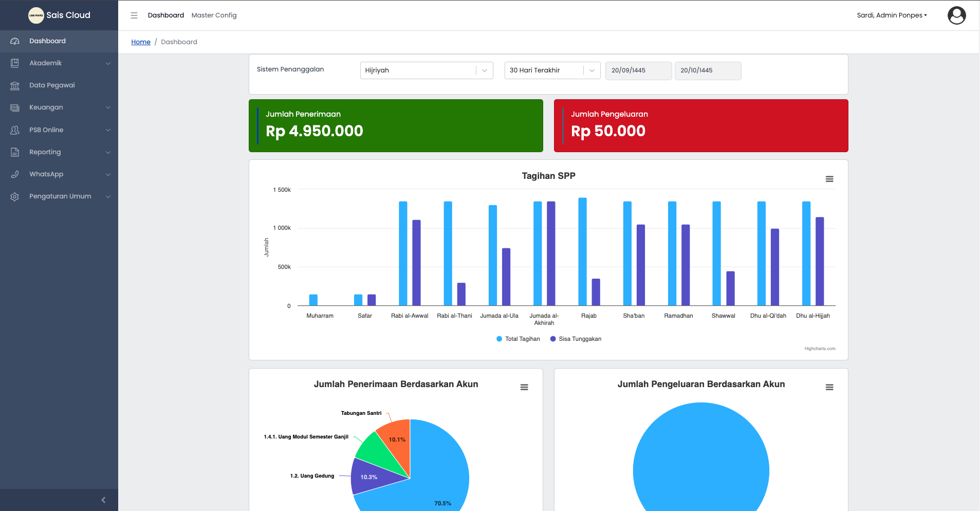Expand the Keuangan menu chevron
980x511 pixels.
point(108,107)
